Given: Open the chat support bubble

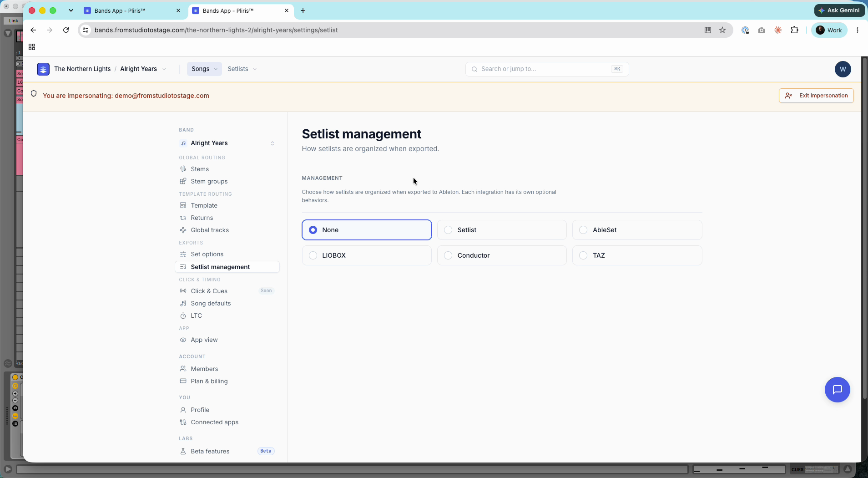Looking at the screenshot, I should [x=837, y=390].
